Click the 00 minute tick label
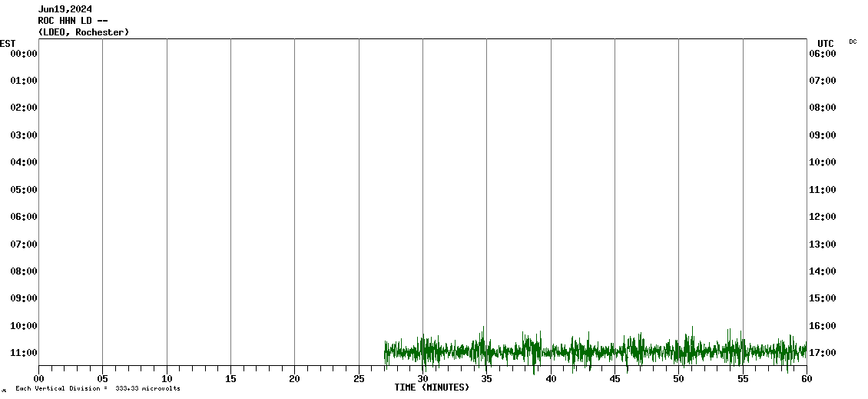 38,379
